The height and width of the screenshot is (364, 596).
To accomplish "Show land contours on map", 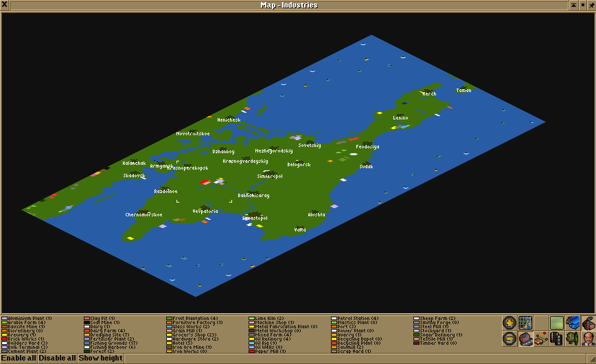I will [x=557, y=323].
